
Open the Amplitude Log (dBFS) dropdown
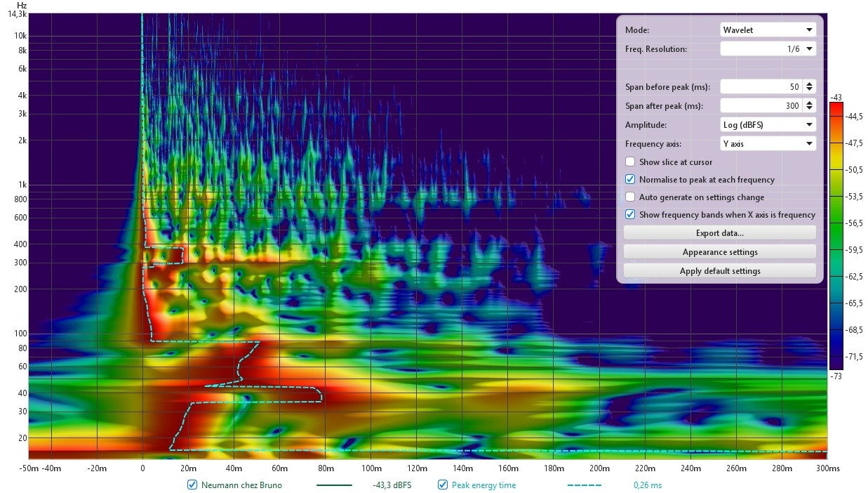[x=768, y=125]
